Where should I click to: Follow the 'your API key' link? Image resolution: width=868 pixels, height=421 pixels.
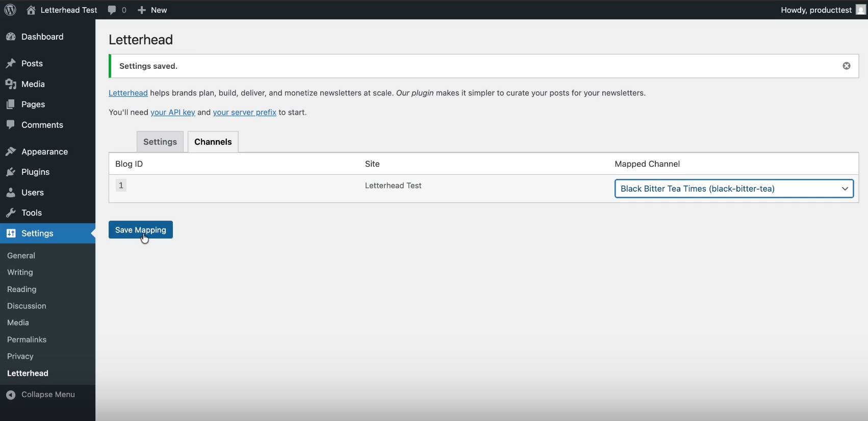(x=172, y=113)
